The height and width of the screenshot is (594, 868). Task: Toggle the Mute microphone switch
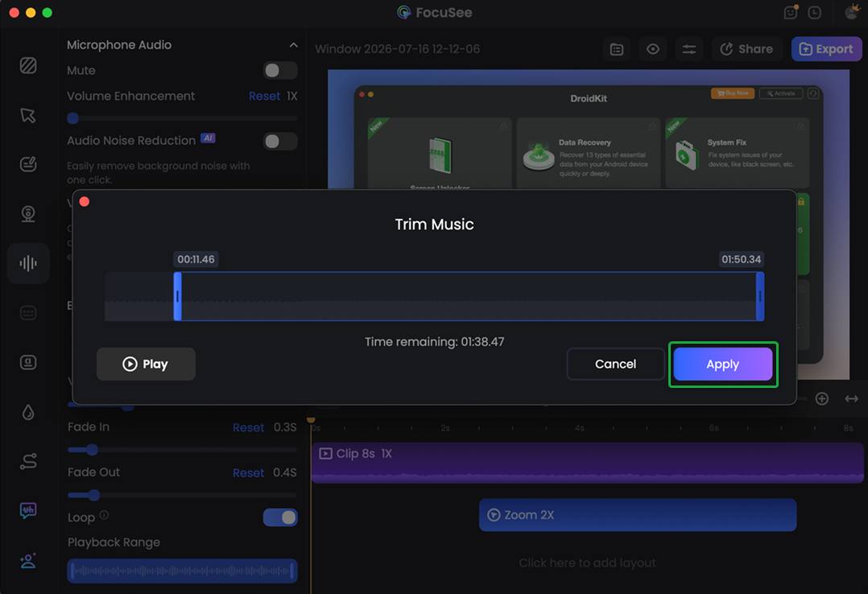coord(280,70)
